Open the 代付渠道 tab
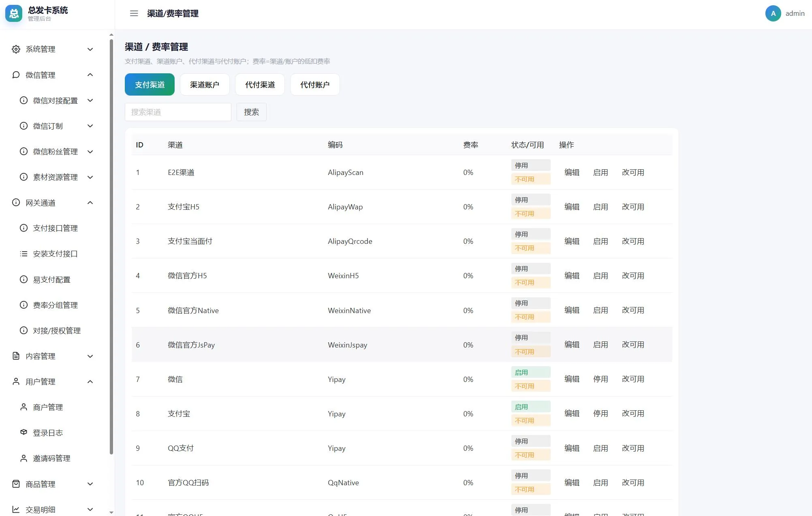812x516 pixels. click(x=260, y=85)
